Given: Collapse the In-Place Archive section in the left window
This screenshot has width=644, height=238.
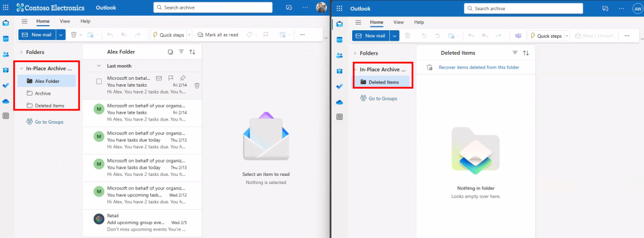Looking at the screenshot, I should pyautogui.click(x=21, y=68).
